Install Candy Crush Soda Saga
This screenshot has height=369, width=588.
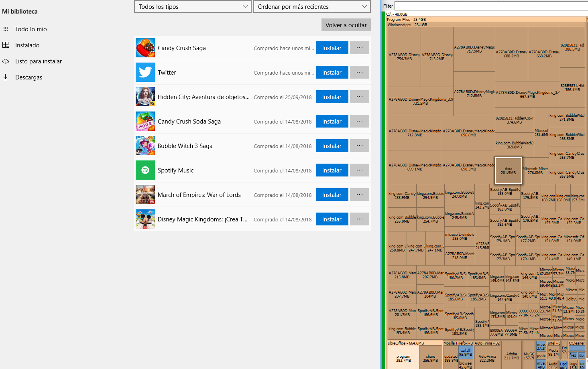332,121
